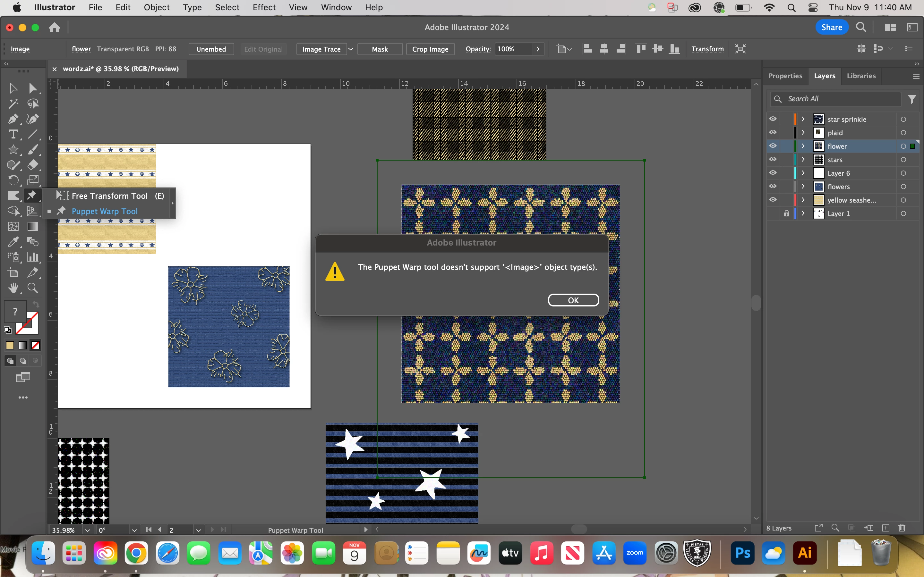924x577 pixels.
Task: Select the Type tool
Action: click(x=13, y=134)
